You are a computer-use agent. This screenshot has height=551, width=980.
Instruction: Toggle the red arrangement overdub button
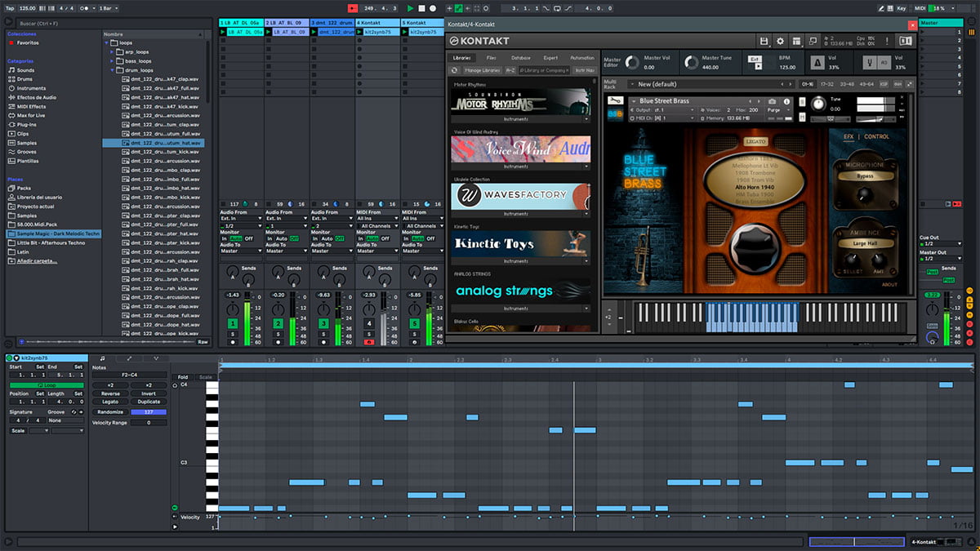tap(353, 8)
